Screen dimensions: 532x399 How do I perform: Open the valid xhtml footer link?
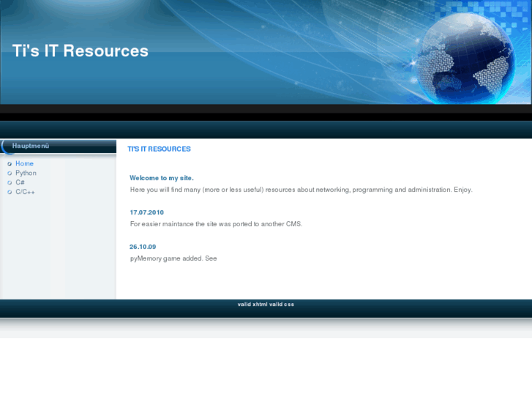coord(252,305)
